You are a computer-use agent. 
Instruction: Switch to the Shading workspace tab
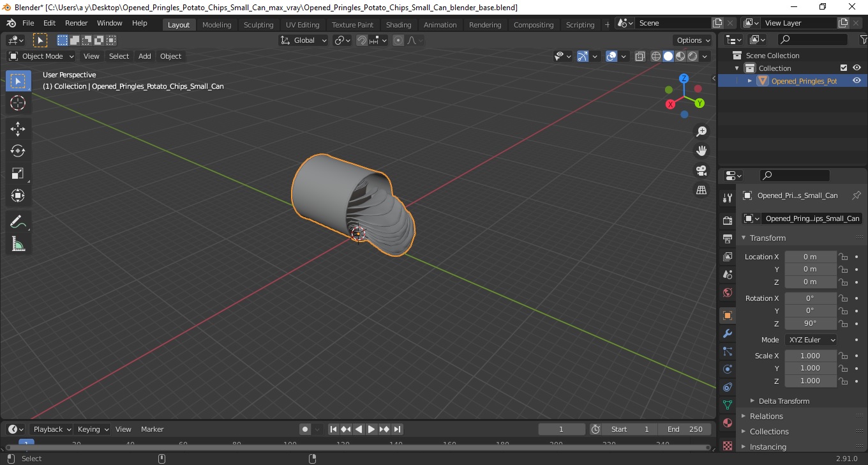(398, 25)
